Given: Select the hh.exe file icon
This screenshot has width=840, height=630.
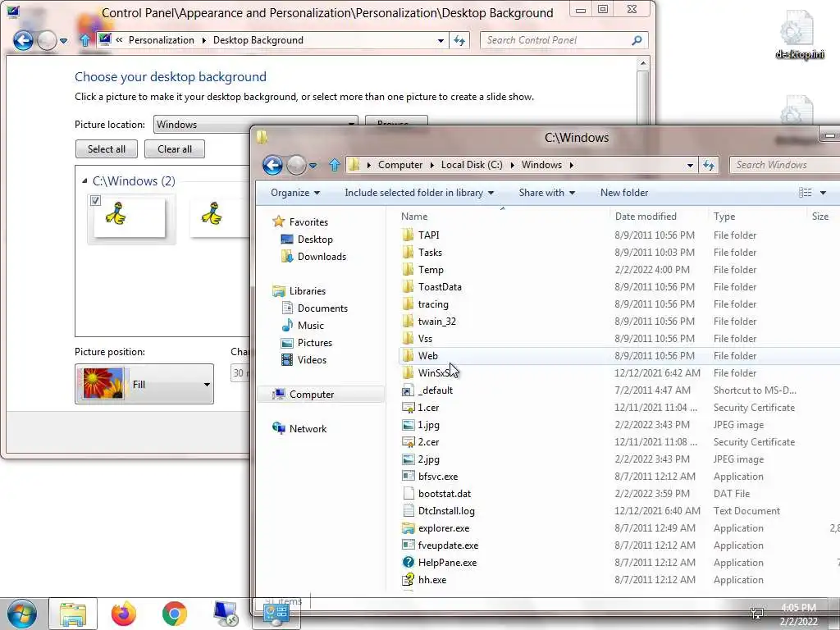Looking at the screenshot, I should pyautogui.click(x=409, y=580).
